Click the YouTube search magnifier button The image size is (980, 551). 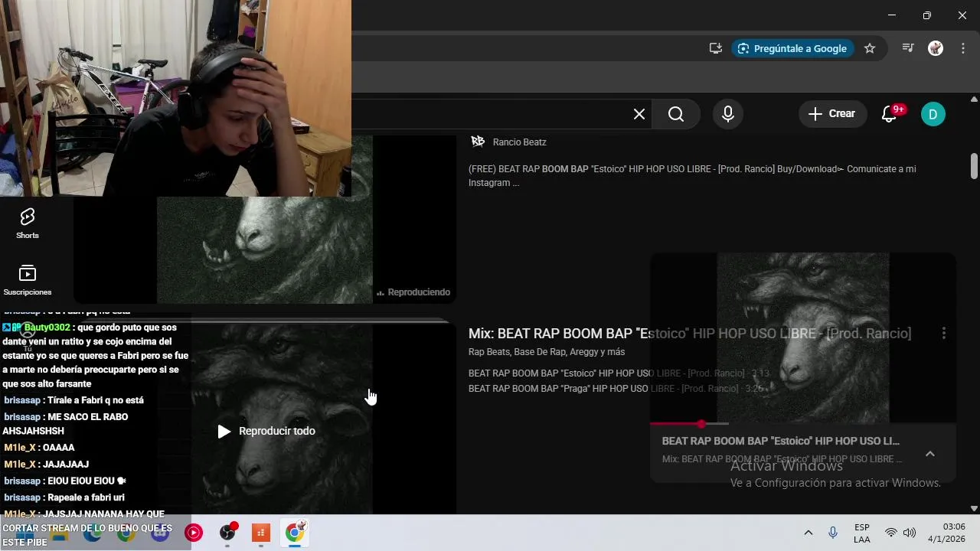pos(676,114)
